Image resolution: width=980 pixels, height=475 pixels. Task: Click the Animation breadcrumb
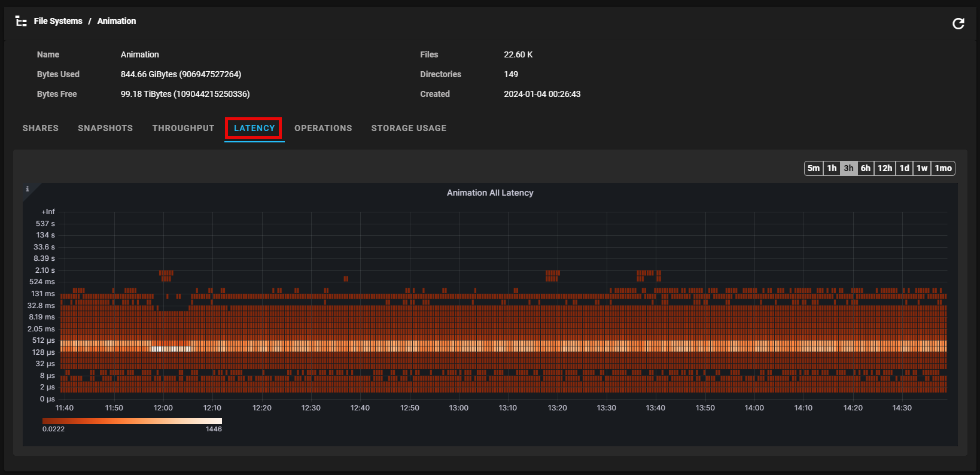pos(117,21)
